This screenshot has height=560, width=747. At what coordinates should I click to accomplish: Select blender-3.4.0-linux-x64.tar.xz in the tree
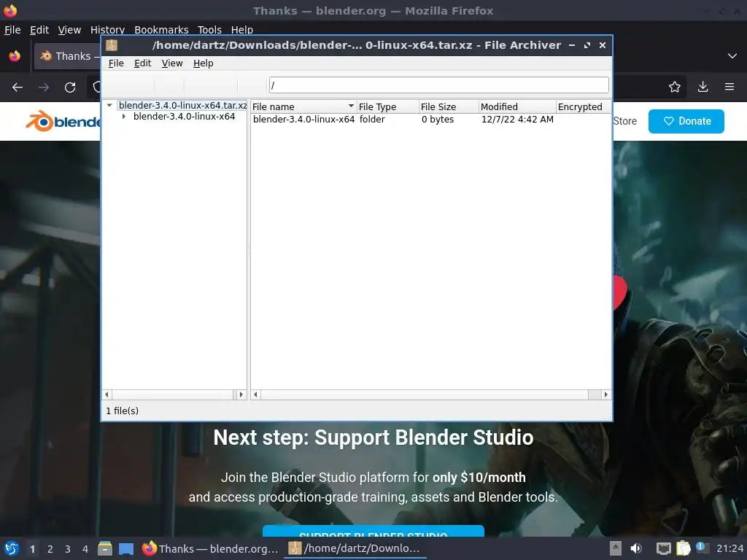click(182, 105)
